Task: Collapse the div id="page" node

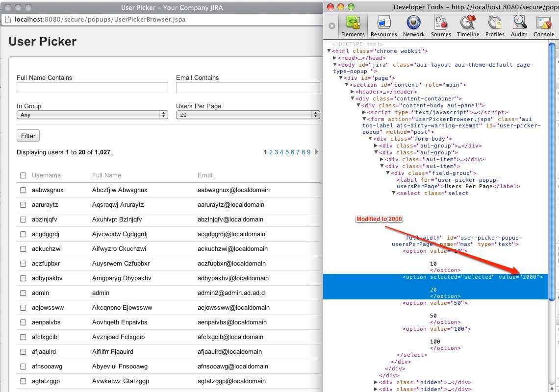Action: 341,78
